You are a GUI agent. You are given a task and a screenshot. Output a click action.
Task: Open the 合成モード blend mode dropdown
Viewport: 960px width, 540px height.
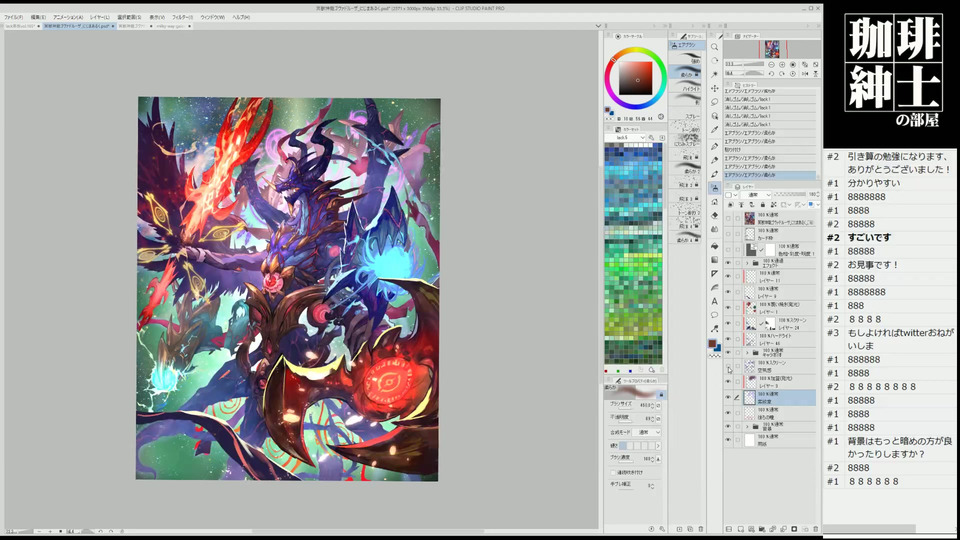click(x=644, y=431)
